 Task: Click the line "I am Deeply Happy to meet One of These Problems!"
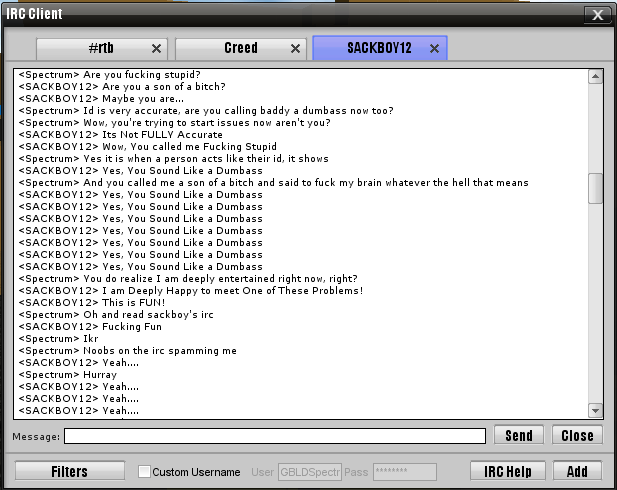(190, 290)
